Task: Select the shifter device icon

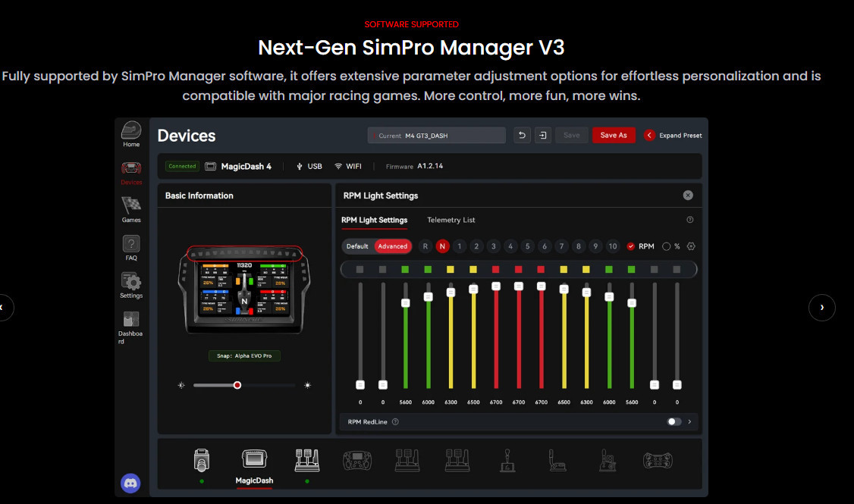Action: (x=507, y=461)
